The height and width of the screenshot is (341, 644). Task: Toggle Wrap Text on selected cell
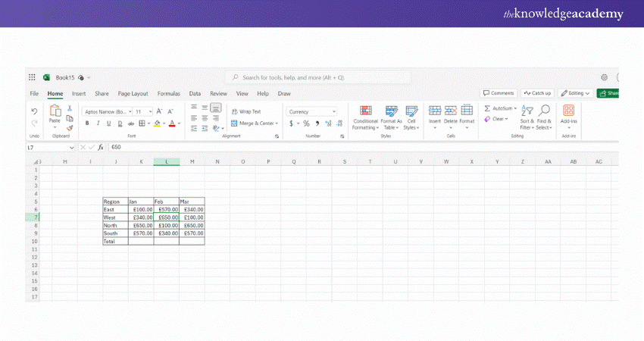click(x=245, y=111)
